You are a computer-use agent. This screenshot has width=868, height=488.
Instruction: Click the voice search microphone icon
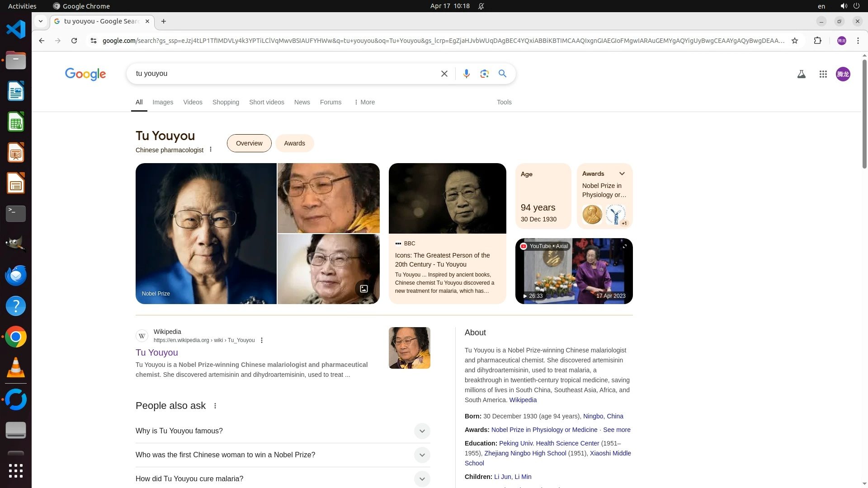(x=466, y=74)
